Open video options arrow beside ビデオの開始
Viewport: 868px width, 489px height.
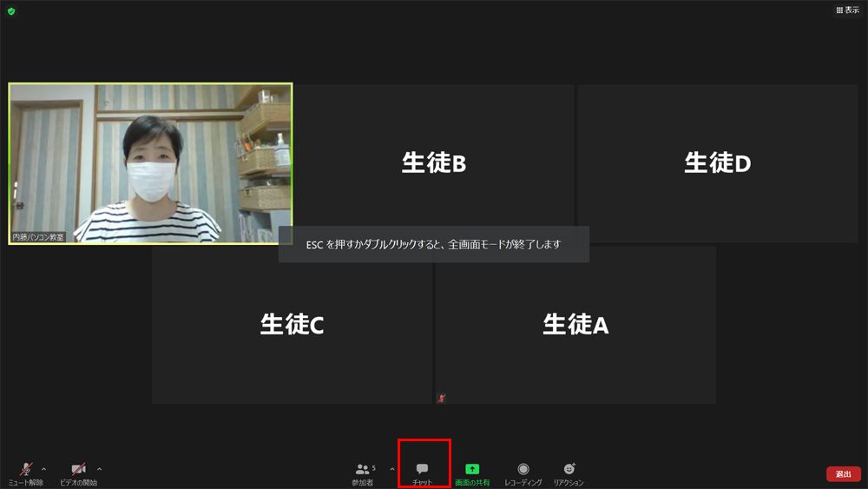coord(99,469)
